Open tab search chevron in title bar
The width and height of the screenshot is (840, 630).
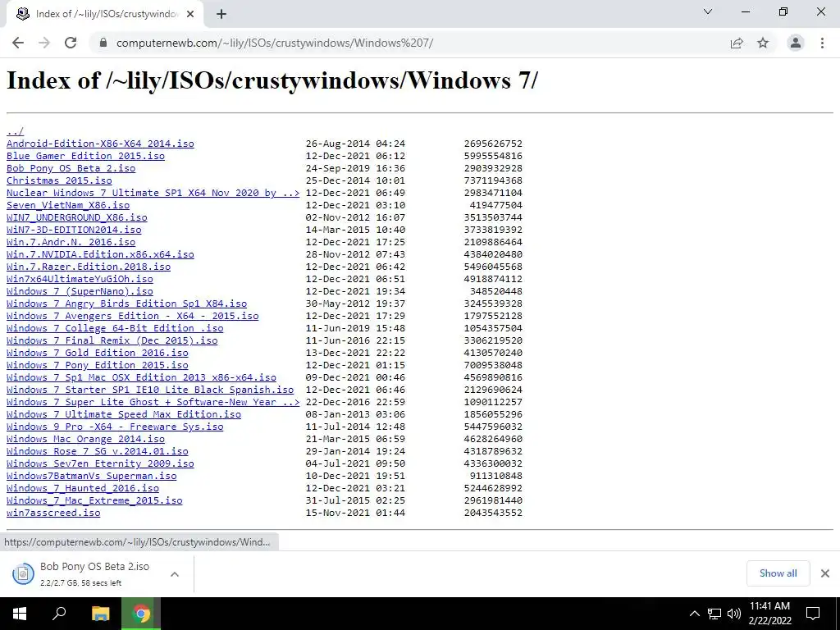708,11
